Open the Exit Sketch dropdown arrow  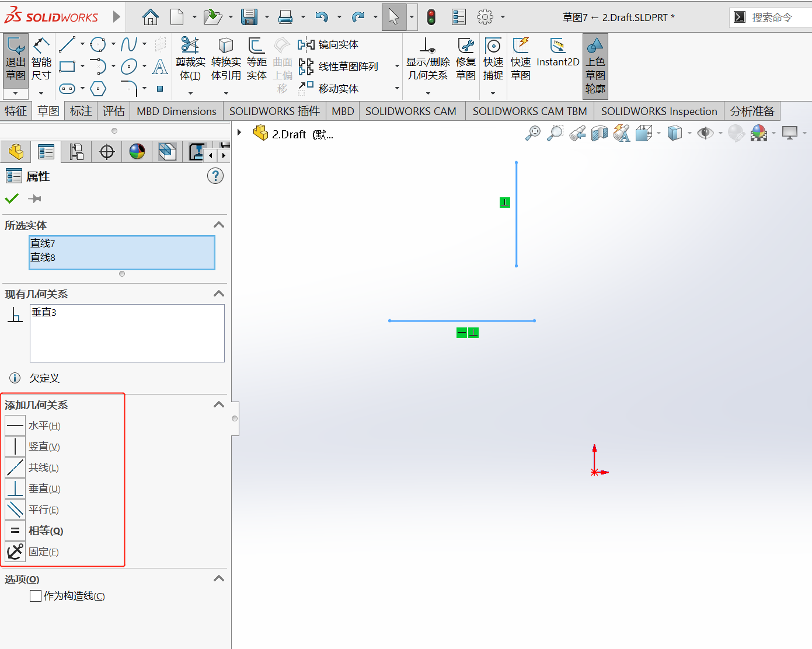pyautogui.click(x=16, y=93)
